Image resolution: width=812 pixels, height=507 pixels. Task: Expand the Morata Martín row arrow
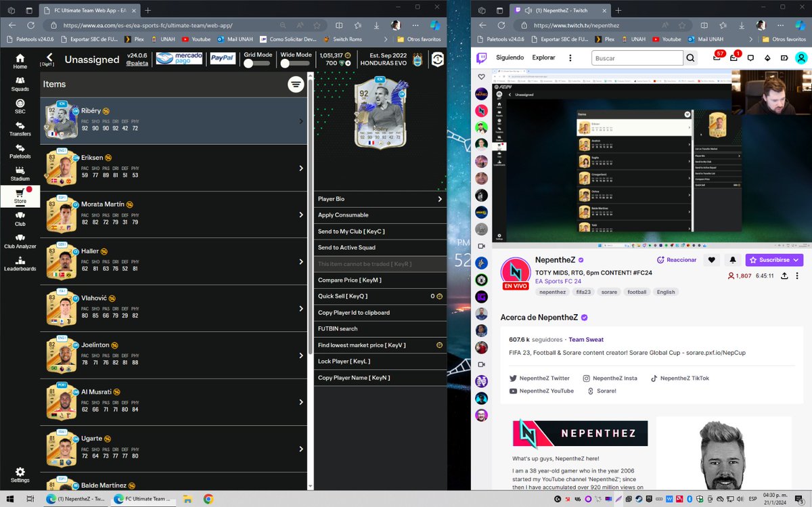[x=301, y=215]
